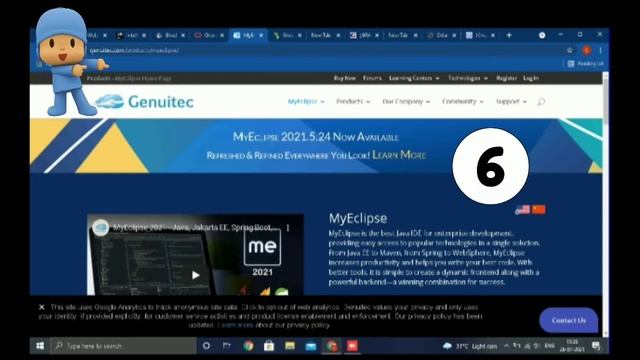Open Chrome's three-dot menu

600,50
